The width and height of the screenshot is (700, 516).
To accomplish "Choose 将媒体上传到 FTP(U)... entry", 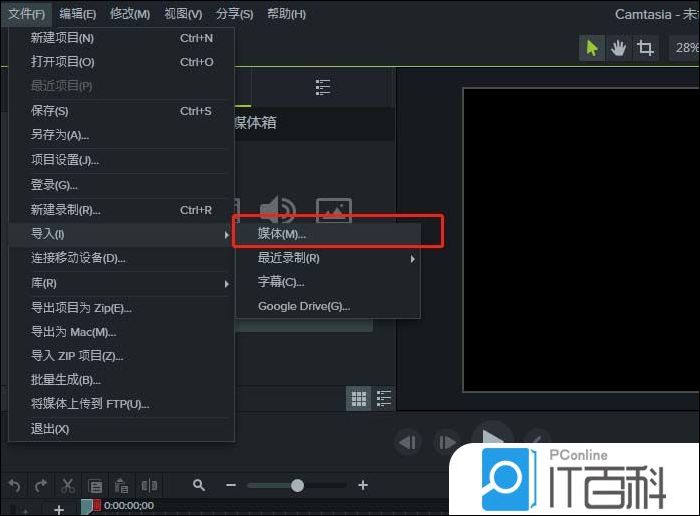I will (121, 404).
